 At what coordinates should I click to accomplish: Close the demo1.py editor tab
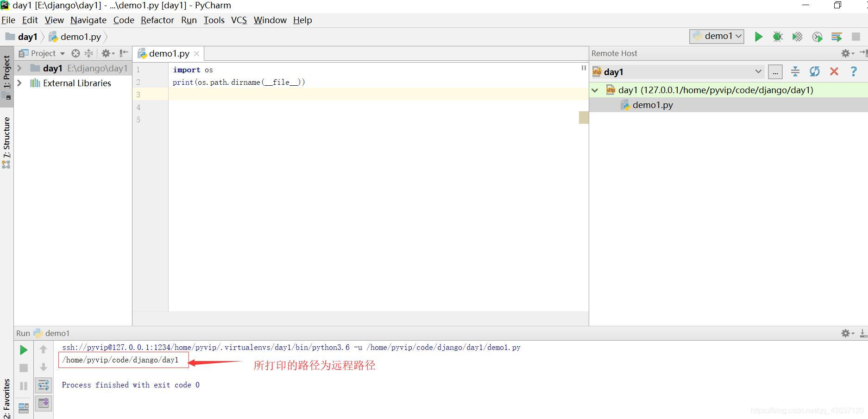pos(196,54)
